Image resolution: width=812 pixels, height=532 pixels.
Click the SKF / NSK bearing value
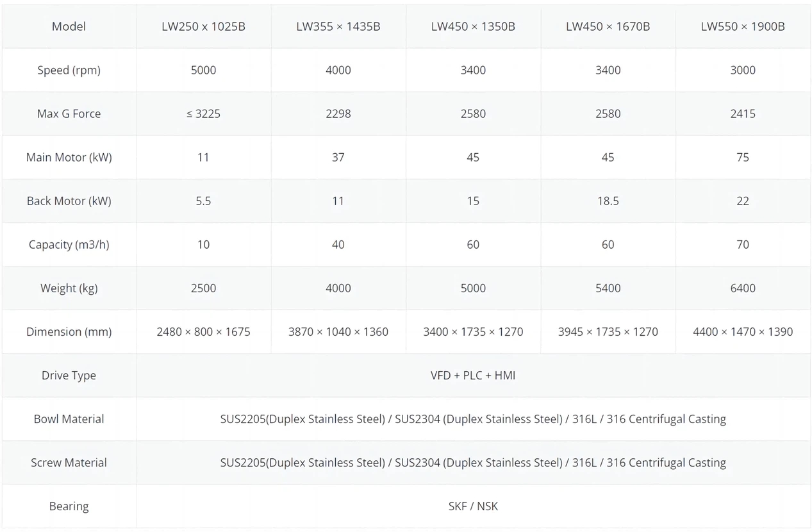[x=473, y=506]
